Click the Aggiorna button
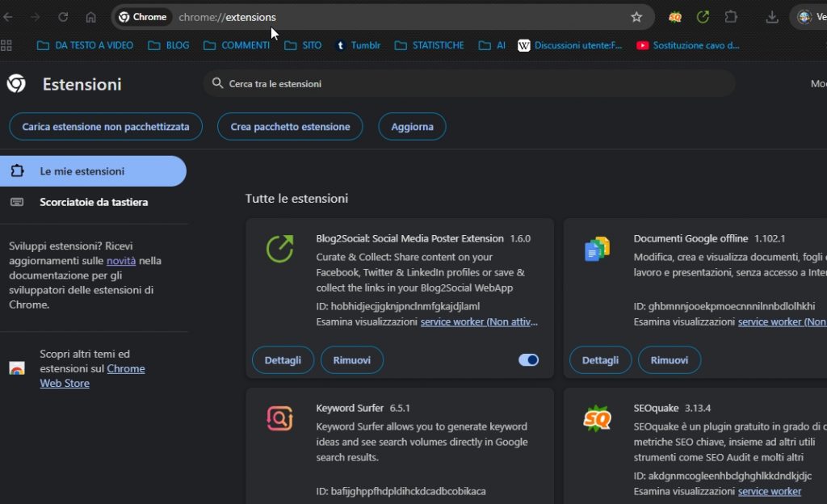 (412, 127)
